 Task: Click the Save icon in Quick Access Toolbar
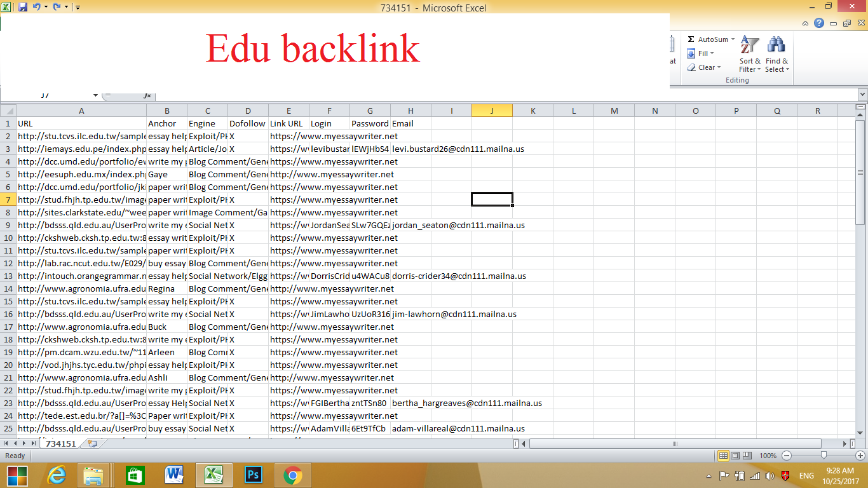pos(22,6)
